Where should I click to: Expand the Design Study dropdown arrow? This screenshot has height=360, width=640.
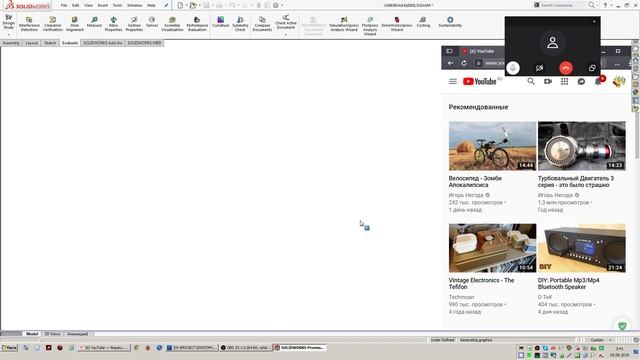click(8, 35)
